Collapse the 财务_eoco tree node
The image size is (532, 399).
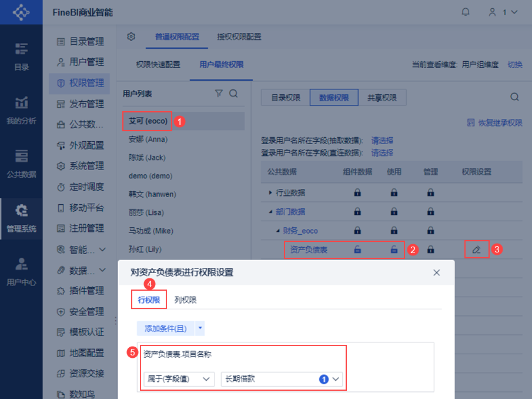click(278, 231)
